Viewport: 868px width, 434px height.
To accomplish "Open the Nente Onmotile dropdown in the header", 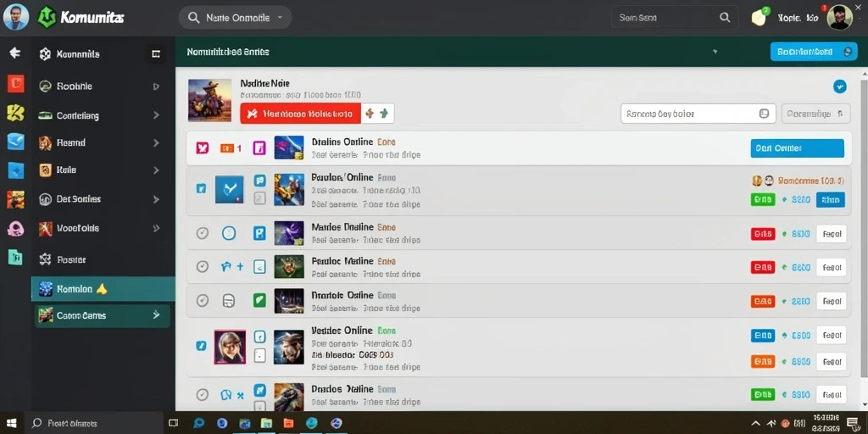I will pyautogui.click(x=235, y=18).
